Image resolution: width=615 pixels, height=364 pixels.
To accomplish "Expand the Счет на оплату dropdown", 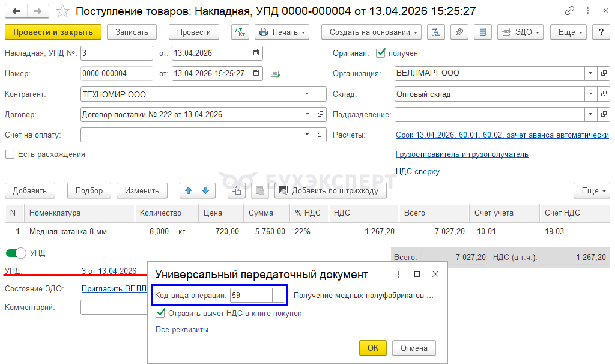I will pyautogui.click(x=307, y=135).
